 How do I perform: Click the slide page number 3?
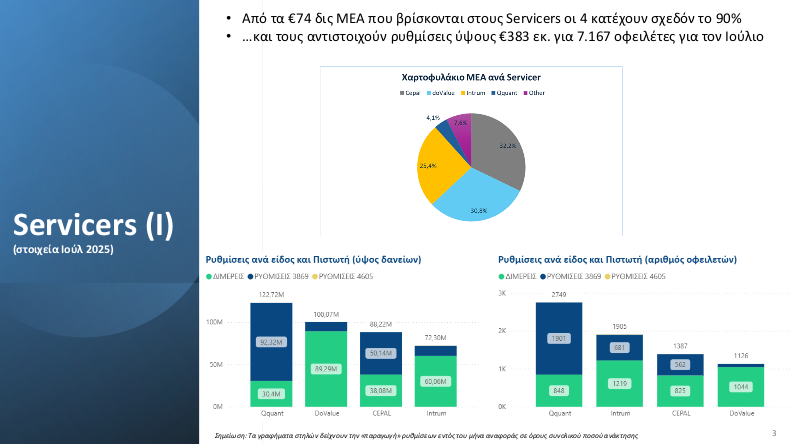pyautogui.click(x=774, y=432)
